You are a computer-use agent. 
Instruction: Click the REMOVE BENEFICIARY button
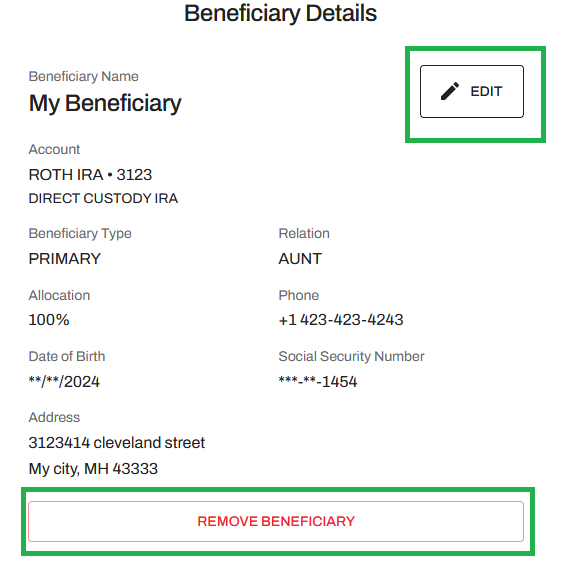tap(276, 521)
